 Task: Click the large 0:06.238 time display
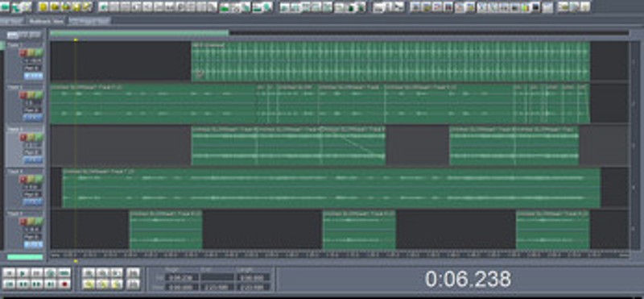[x=468, y=280]
